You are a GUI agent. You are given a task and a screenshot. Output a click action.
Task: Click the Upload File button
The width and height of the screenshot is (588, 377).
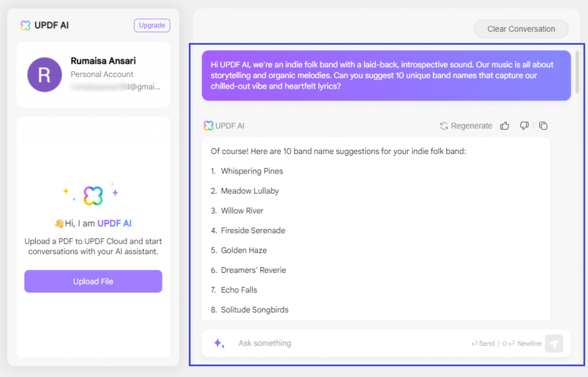tap(93, 282)
